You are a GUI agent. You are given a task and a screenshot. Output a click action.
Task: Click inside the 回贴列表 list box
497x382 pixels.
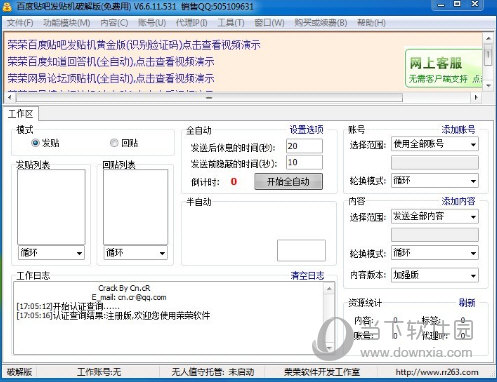pyautogui.click(x=135, y=207)
